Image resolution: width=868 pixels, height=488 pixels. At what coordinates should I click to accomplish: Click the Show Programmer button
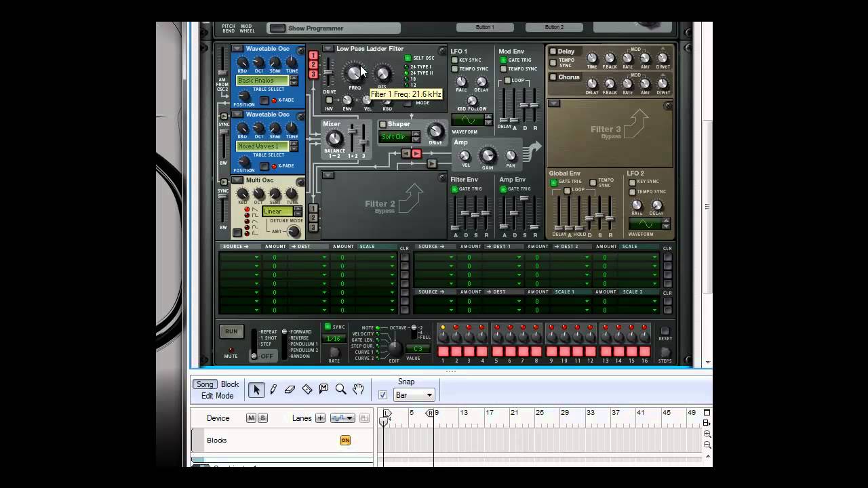pos(277,28)
